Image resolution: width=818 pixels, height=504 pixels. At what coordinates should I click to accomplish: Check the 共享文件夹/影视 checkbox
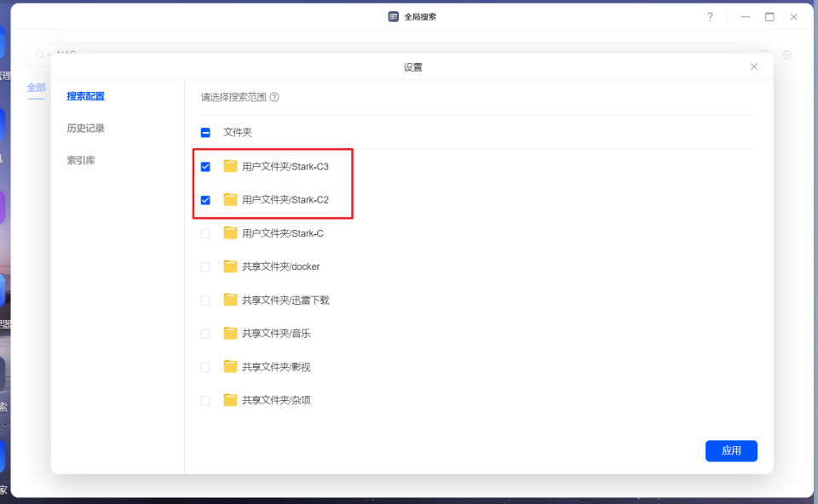click(x=205, y=367)
